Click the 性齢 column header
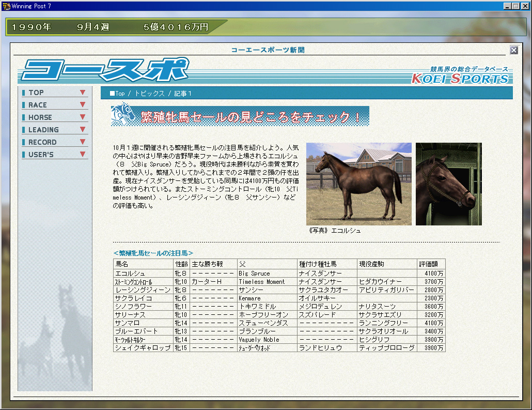The height and width of the screenshot is (410, 532). [x=181, y=264]
